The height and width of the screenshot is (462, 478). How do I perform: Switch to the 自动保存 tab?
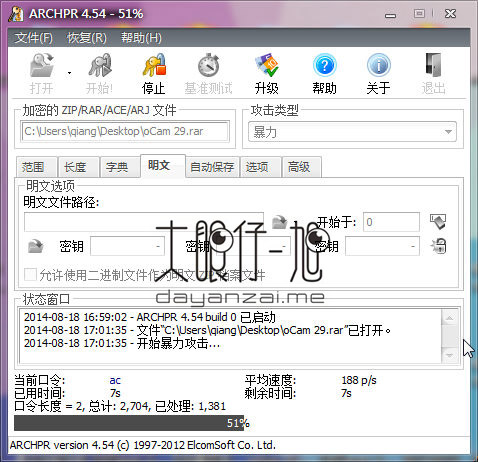(x=212, y=167)
